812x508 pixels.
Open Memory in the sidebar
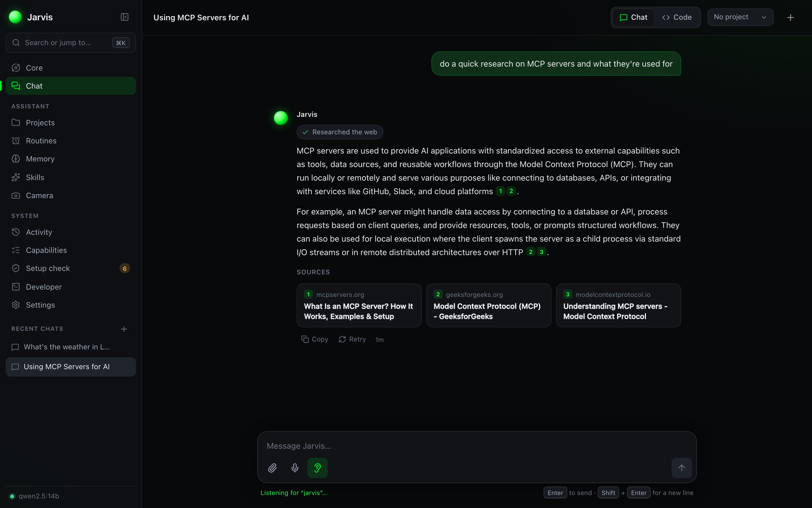point(71,159)
